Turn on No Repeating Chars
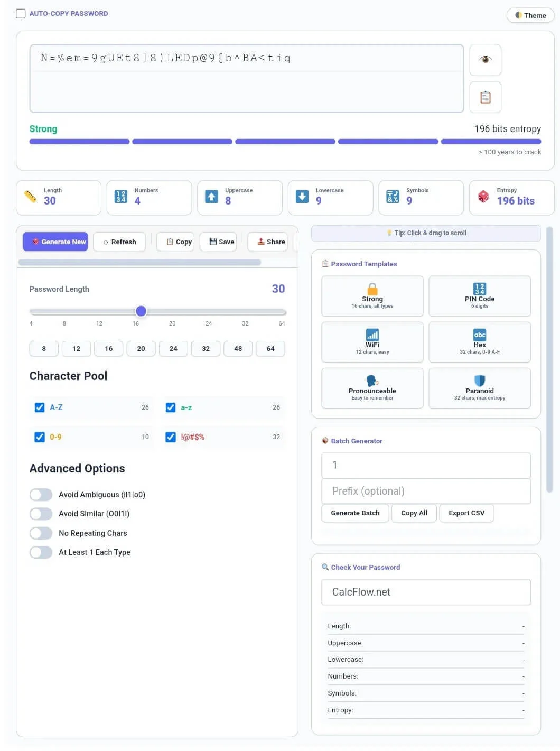This screenshot has height=751, width=560. [41, 533]
